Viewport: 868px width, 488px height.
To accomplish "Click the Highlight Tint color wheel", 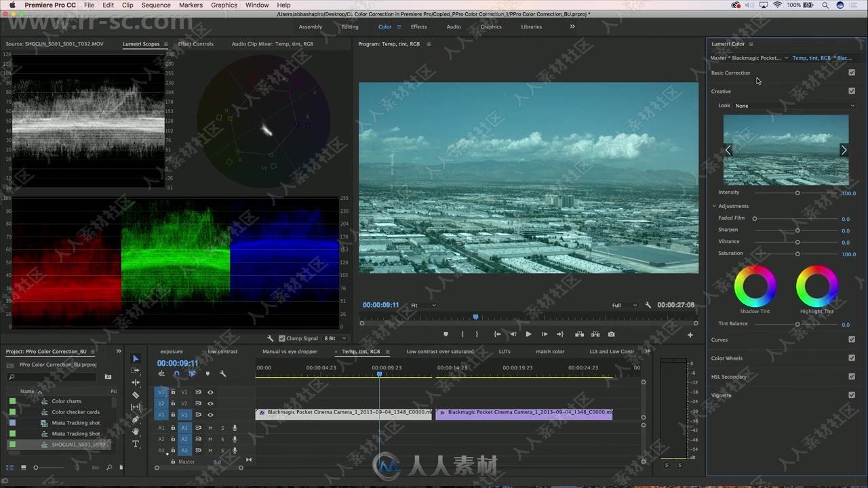I will pos(816,286).
